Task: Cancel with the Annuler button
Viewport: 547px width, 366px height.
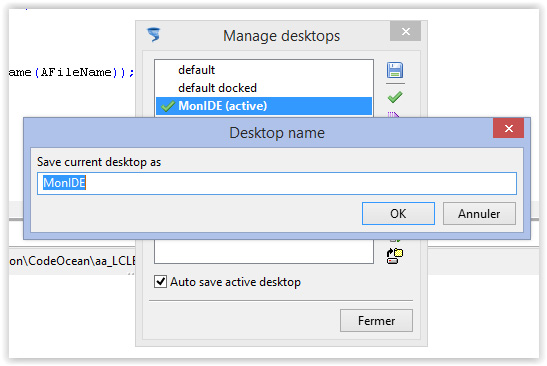Action: pos(479,214)
